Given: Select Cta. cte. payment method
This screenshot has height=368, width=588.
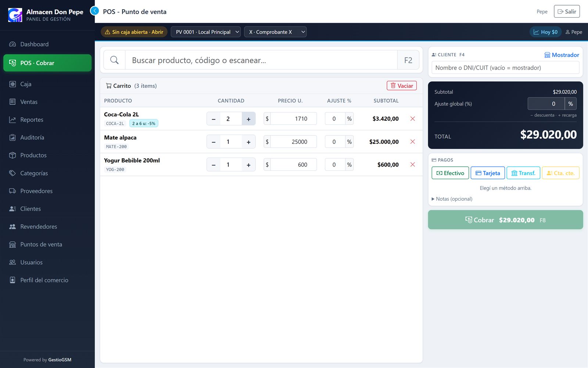Looking at the screenshot, I should (x=560, y=173).
